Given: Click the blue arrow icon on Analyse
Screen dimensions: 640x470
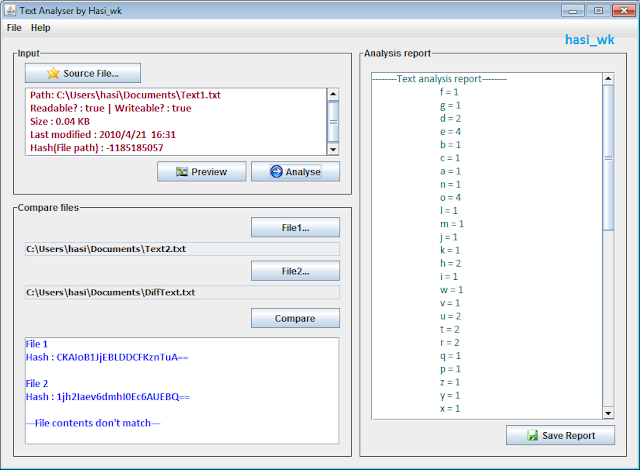Looking at the screenshot, I should point(276,172).
